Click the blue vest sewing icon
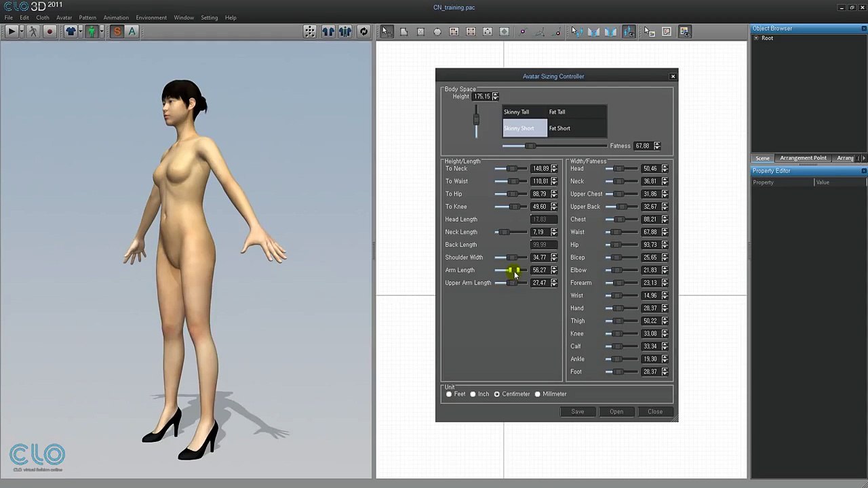Screen dimensions: 868x488 point(594,31)
